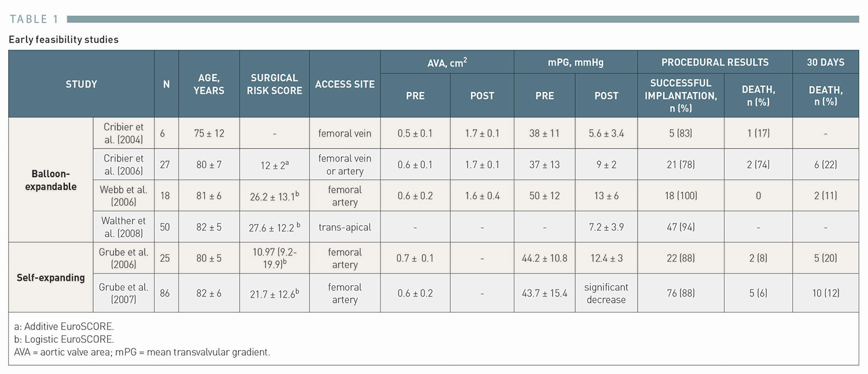Select the "significant decrease" cell
Viewport: 868px width, 374px height.
tap(606, 293)
